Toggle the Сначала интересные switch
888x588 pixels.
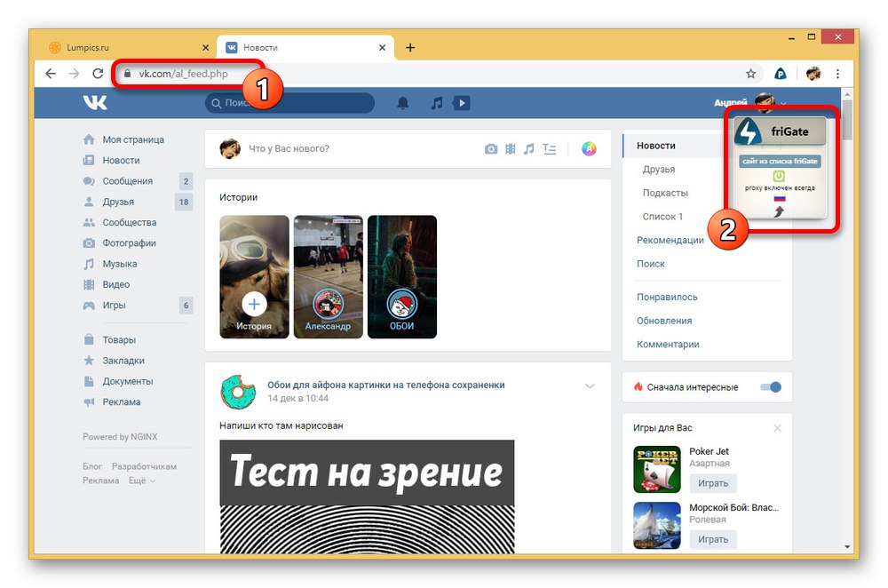pos(771,387)
